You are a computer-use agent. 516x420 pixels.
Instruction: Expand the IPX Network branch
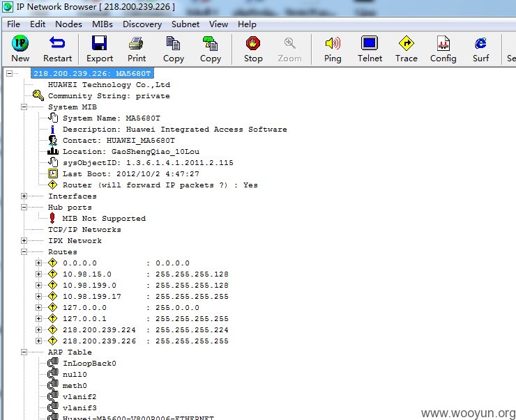[x=24, y=240]
